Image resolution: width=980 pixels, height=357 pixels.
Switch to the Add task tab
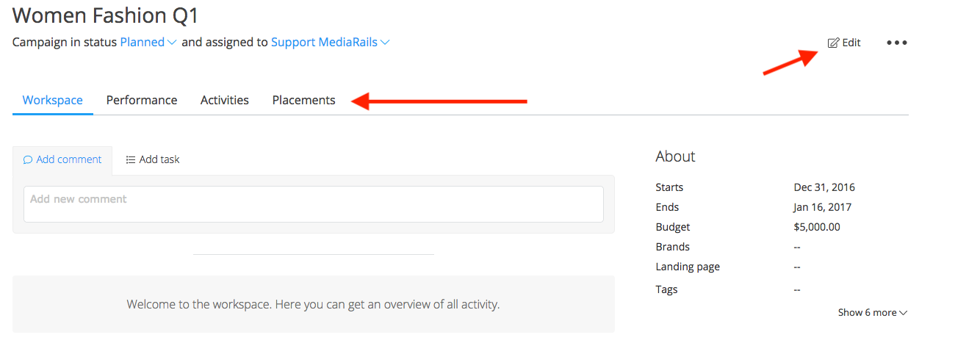tap(153, 159)
